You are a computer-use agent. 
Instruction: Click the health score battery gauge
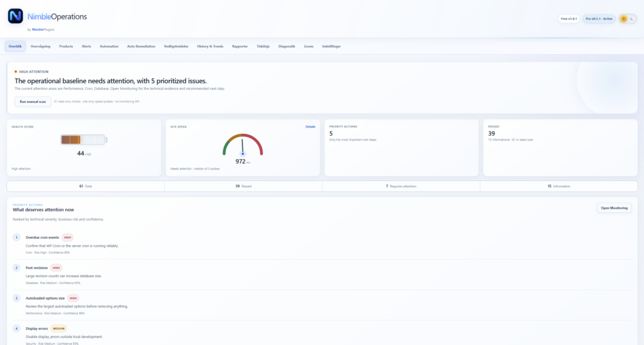(84, 140)
